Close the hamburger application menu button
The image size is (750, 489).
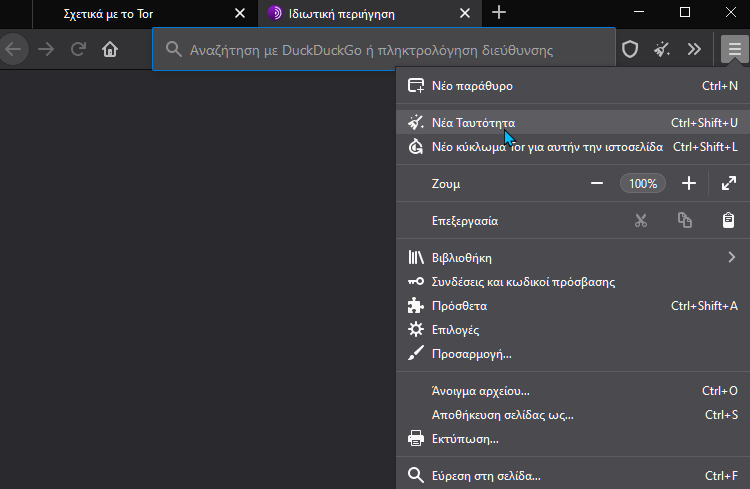[735, 49]
